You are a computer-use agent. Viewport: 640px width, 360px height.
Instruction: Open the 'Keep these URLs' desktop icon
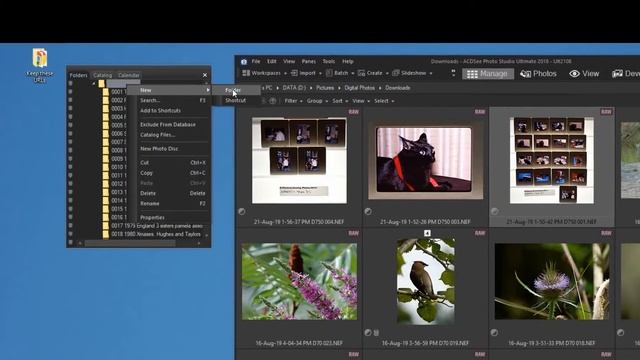[x=40, y=65]
